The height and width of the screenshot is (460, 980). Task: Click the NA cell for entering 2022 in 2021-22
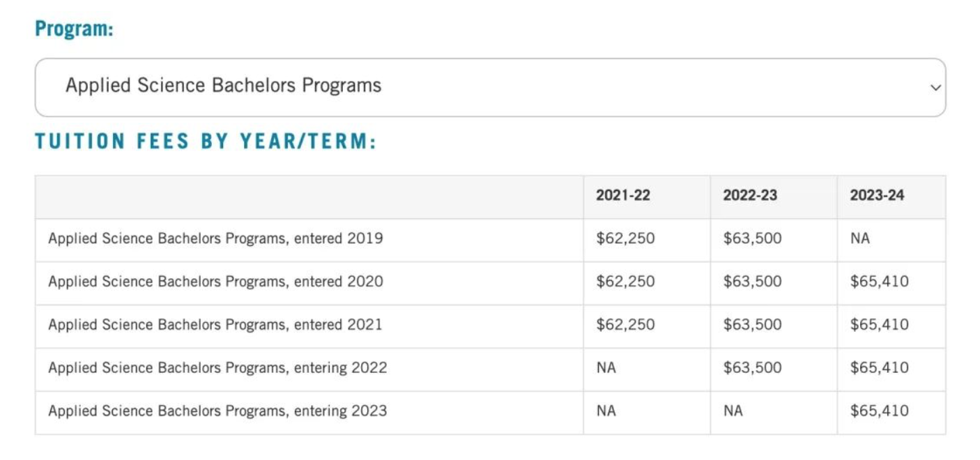606,368
